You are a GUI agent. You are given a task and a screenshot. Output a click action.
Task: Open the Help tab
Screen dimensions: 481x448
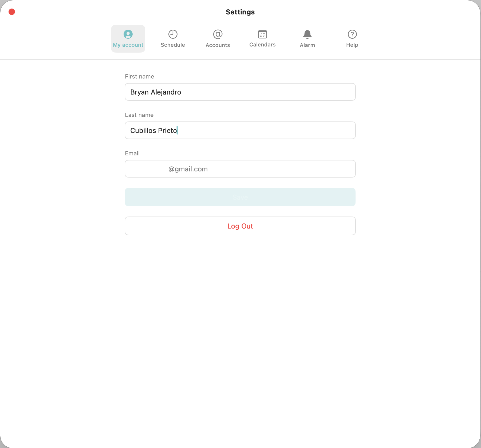tap(352, 39)
